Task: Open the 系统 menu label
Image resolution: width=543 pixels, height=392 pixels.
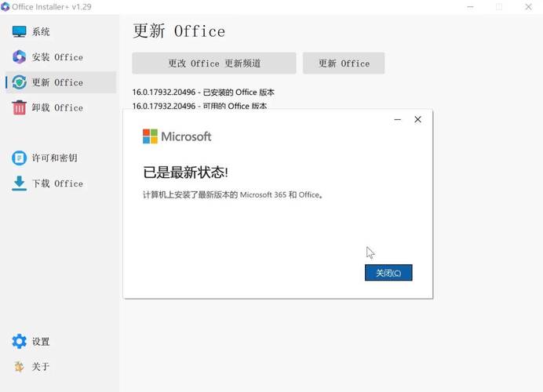Action: coord(41,32)
